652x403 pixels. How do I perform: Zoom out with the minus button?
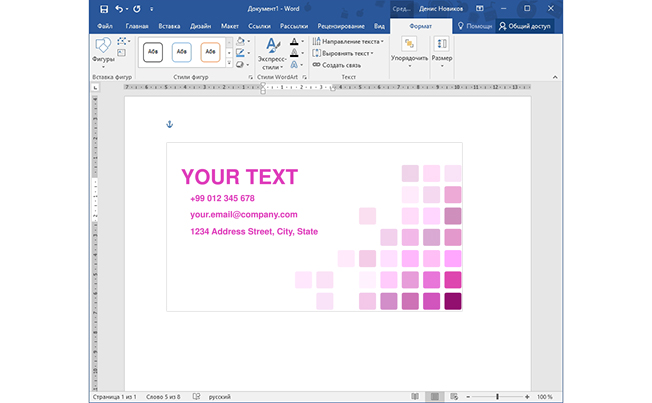point(468,397)
